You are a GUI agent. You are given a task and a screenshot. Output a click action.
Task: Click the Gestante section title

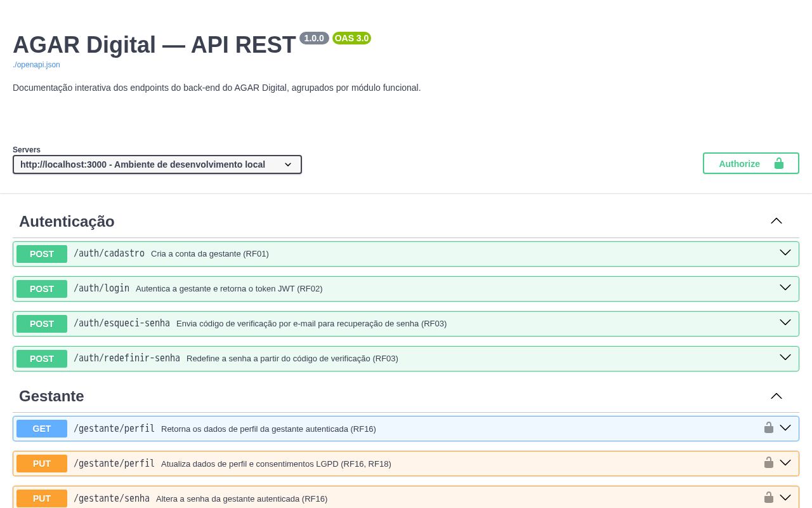coord(51,396)
